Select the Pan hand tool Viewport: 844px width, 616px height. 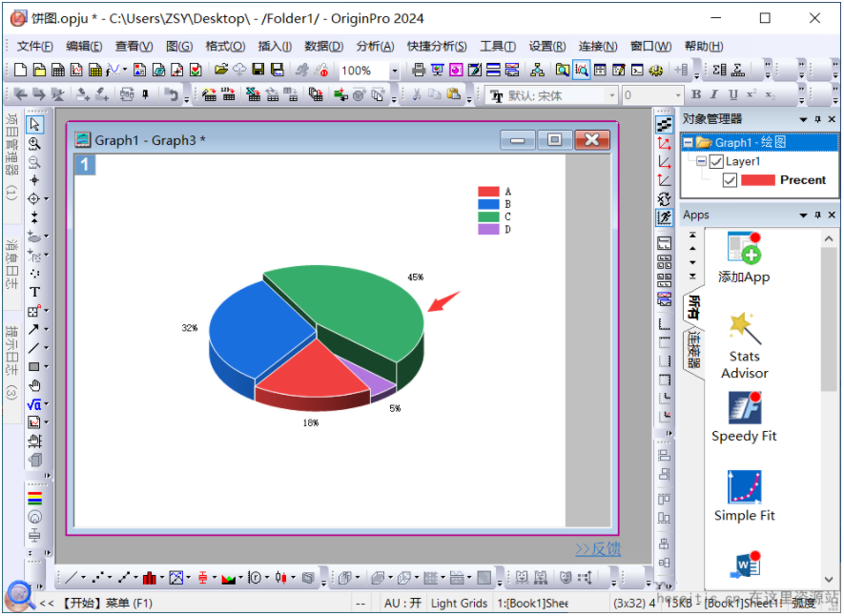(34, 386)
